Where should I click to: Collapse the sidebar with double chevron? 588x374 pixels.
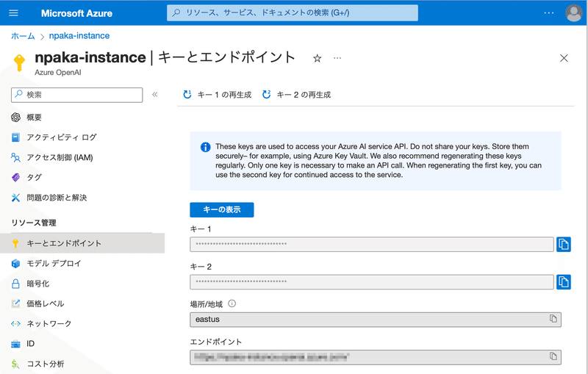pyautogui.click(x=154, y=95)
